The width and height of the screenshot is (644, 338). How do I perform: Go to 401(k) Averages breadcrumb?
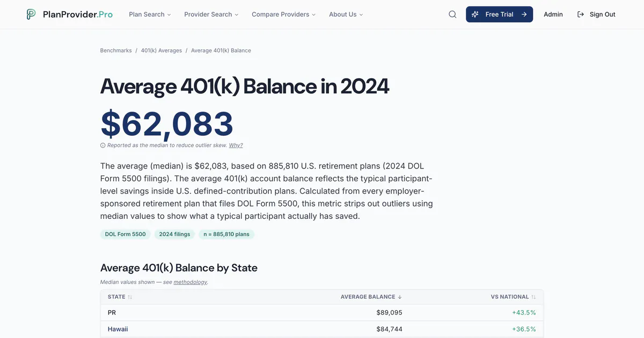[162, 50]
